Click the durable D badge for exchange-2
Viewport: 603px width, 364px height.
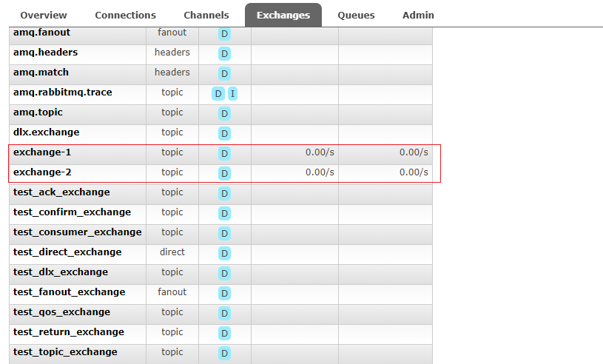pos(225,174)
